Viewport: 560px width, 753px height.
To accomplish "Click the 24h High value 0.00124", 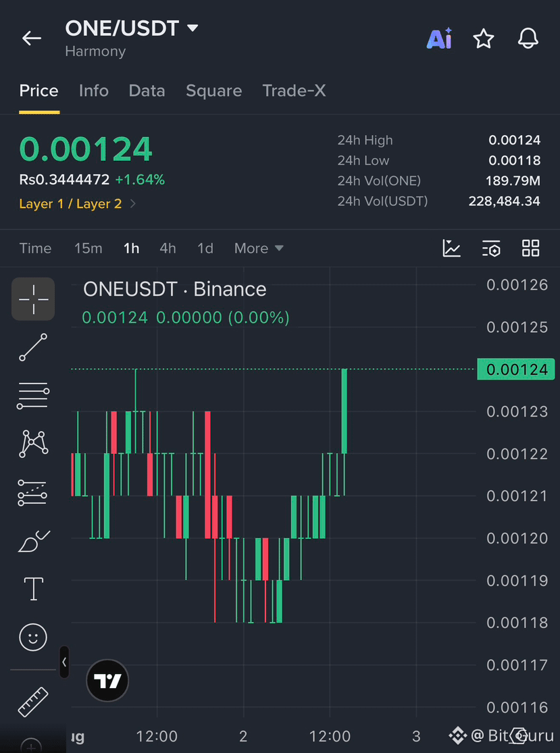I will tap(514, 140).
